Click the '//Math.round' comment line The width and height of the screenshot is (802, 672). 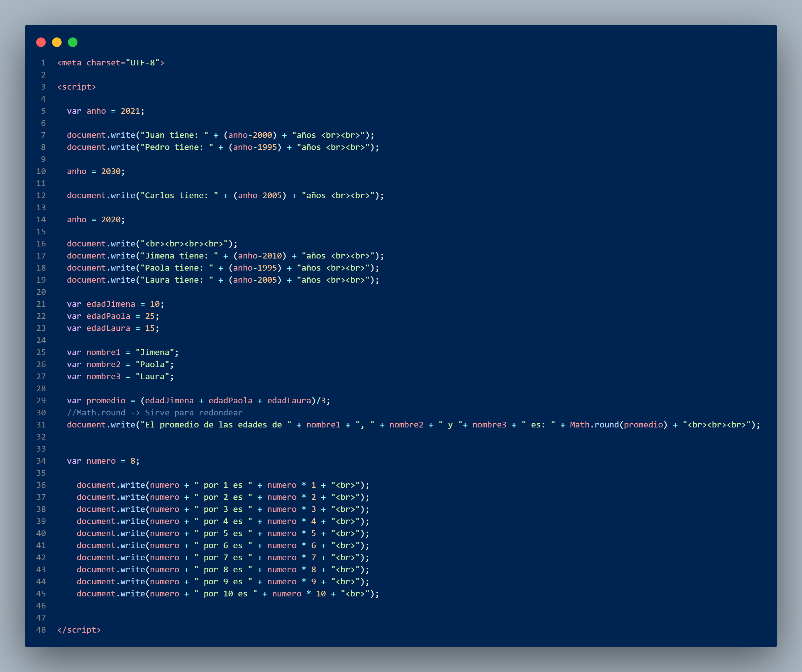pos(155,413)
